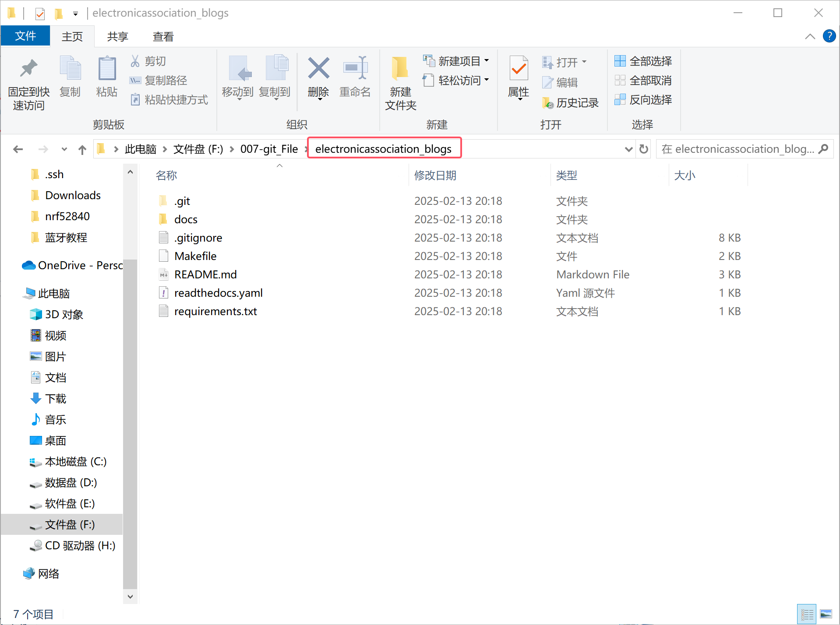Click Copy Path (复制路径)
This screenshot has height=625, width=840.
click(159, 81)
